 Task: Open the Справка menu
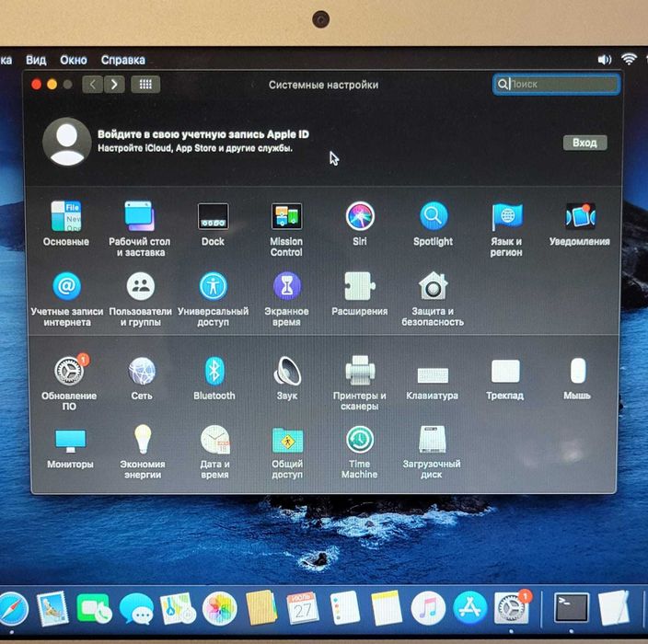coord(123,61)
